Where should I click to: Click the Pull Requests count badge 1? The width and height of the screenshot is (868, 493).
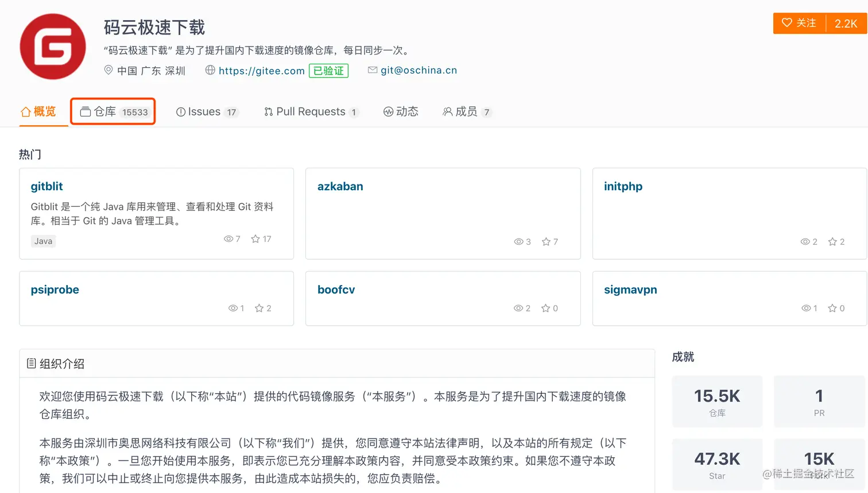click(354, 113)
